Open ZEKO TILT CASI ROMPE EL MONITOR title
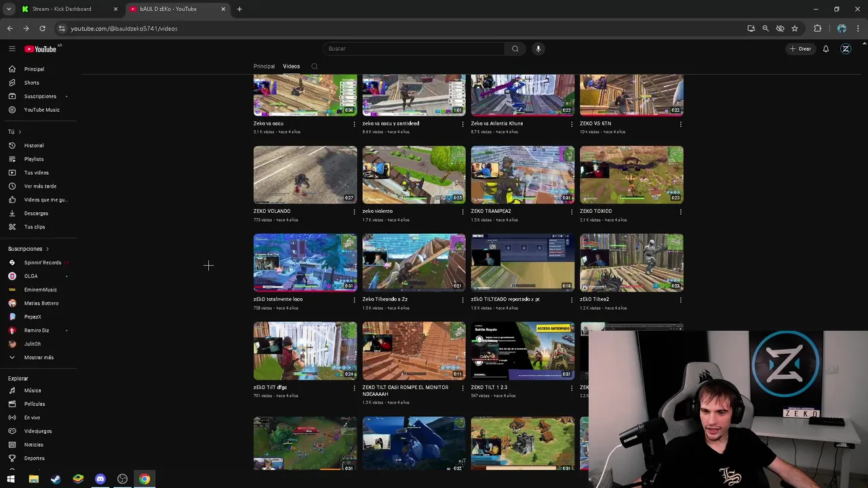This screenshot has height=488, width=868. point(406,390)
